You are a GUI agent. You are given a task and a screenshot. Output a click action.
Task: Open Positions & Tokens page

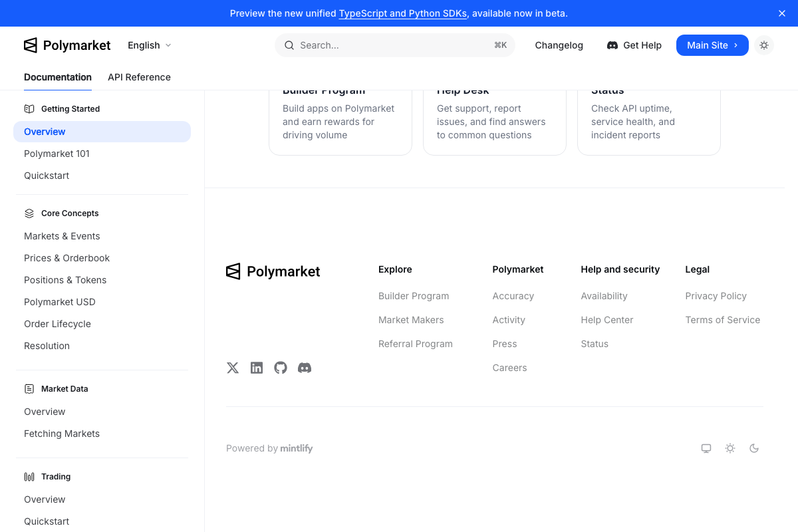pyautogui.click(x=102, y=280)
